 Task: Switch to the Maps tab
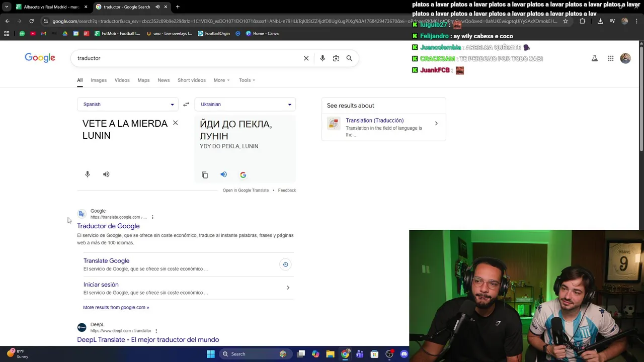click(143, 80)
